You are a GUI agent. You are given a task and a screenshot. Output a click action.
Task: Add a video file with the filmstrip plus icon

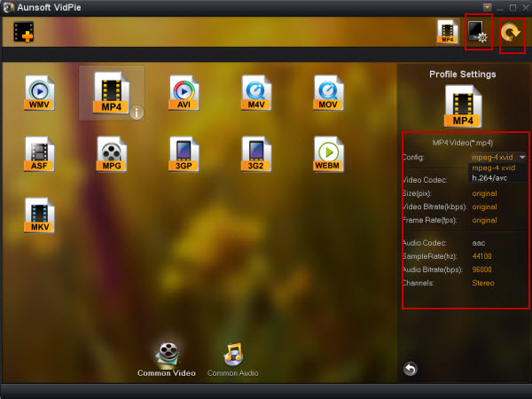coord(23,32)
